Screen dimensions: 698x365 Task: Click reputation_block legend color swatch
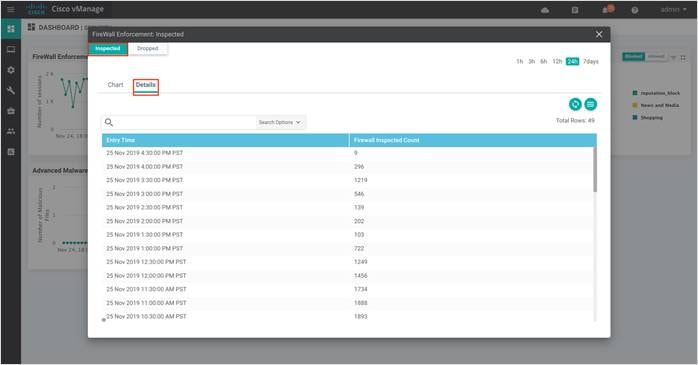pyautogui.click(x=635, y=93)
